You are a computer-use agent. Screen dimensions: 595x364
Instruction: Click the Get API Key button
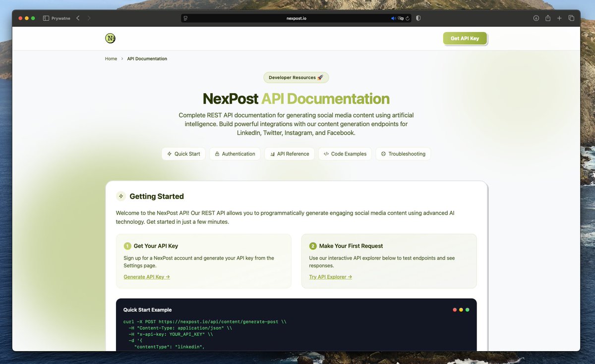465,38
